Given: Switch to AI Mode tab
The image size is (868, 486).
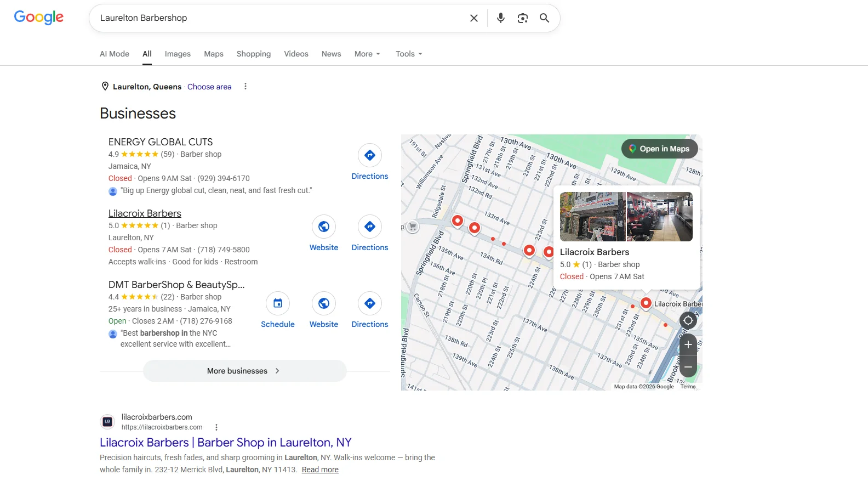Looking at the screenshot, I should pyautogui.click(x=115, y=54).
